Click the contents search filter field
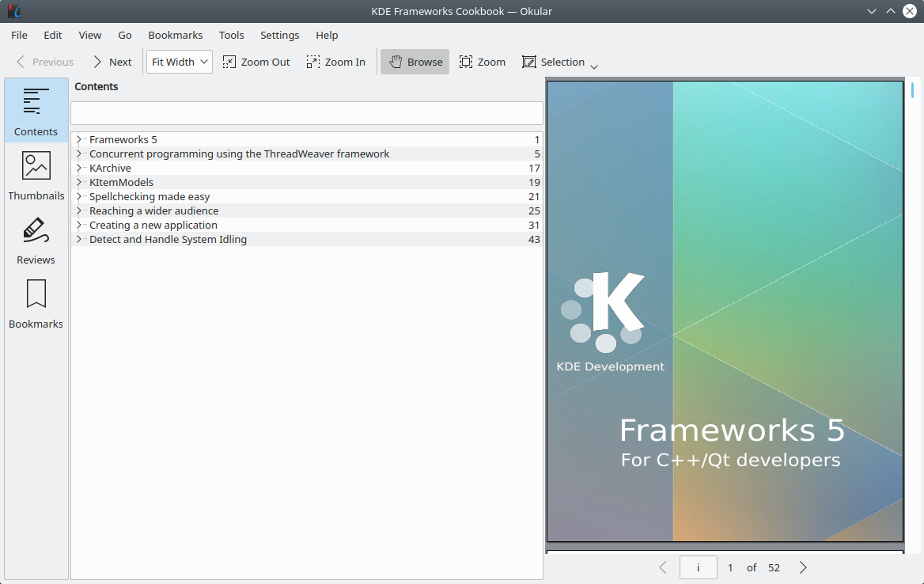The image size is (924, 584). pyautogui.click(x=306, y=112)
